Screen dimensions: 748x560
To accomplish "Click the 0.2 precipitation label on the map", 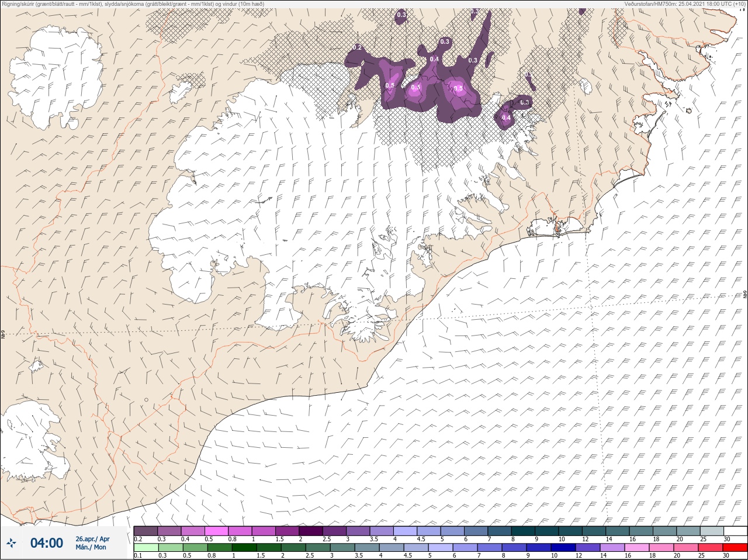I will [x=358, y=47].
